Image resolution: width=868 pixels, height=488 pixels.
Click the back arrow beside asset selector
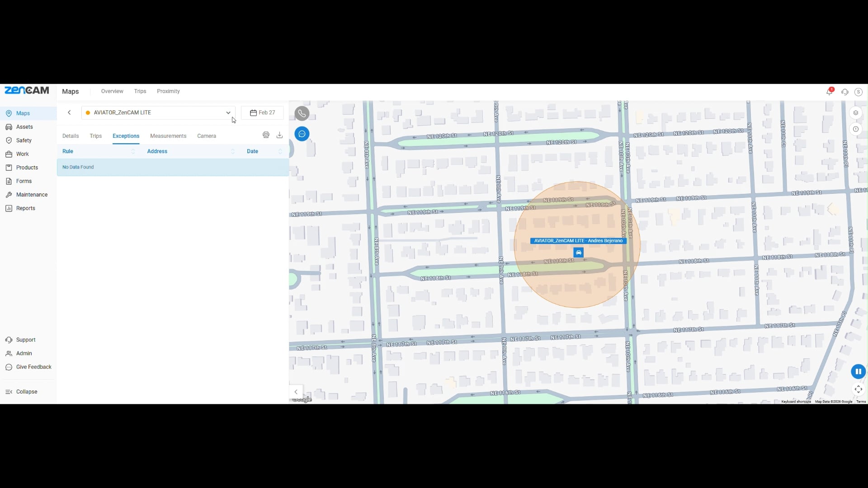coord(69,113)
